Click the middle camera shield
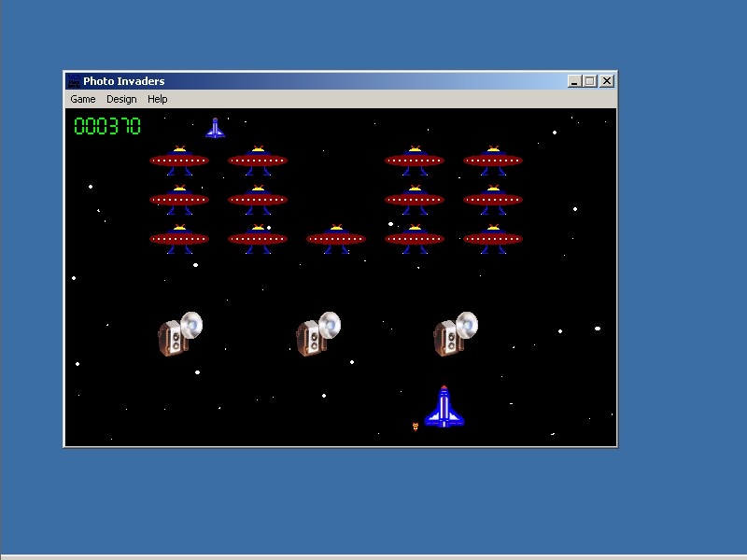 click(318, 334)
